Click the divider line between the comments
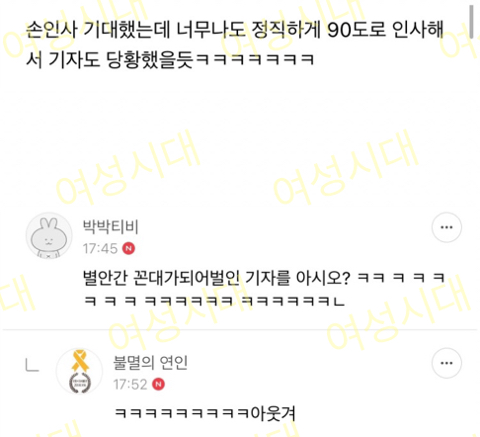Image resolution: width=480 pixels, height=437 pixels. 240,330
